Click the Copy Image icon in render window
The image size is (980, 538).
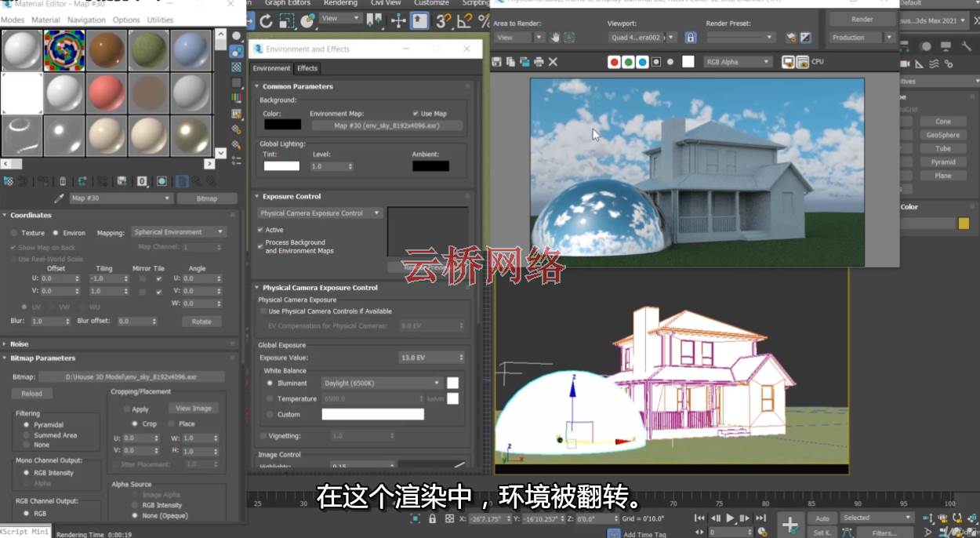point(510,61)
